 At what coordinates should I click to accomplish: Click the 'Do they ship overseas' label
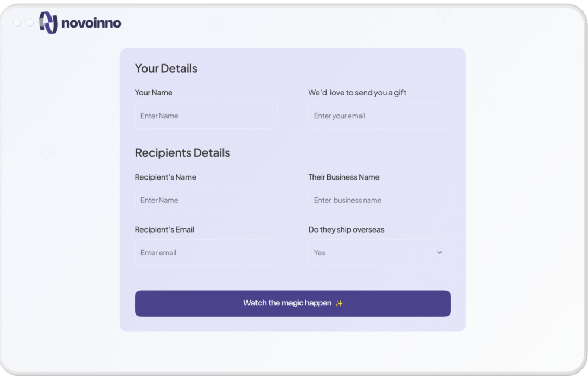(x=346, y=229)
